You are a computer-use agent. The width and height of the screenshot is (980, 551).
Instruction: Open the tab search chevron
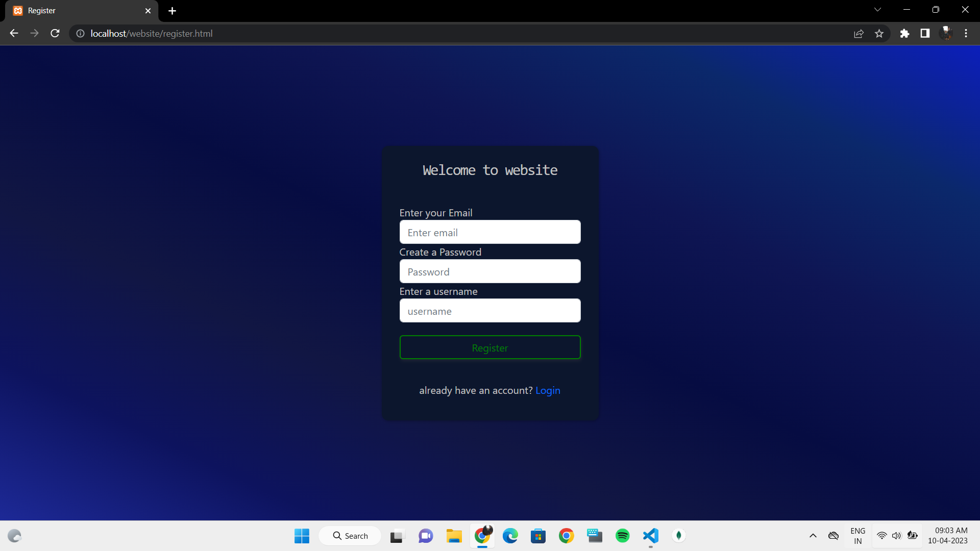click(x=877, y=10)
